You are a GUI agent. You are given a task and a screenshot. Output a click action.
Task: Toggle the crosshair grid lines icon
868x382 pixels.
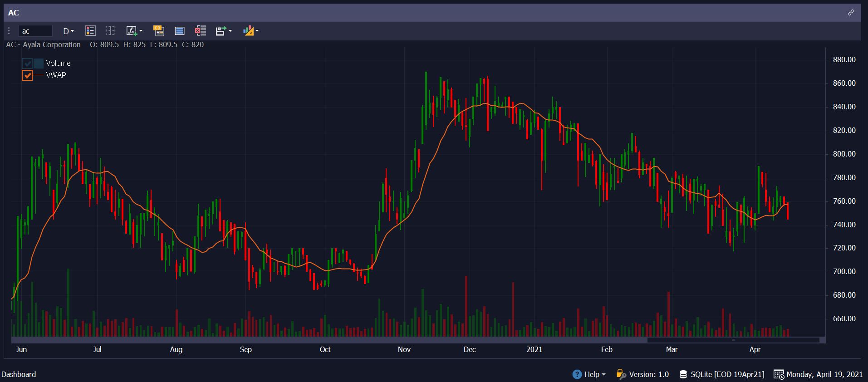[x=111, y=31]
